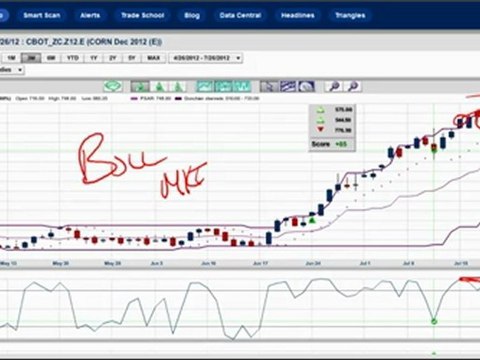Switch to the Blog tab

(192, 15)
